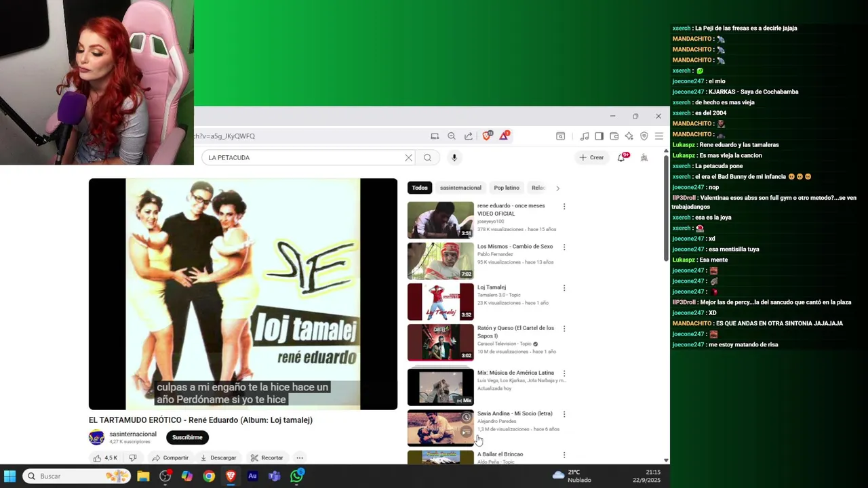Screen dimensions: 868x488
Task: Open options menu for 'Ratón y Queso' video
Action: (564, 328)
